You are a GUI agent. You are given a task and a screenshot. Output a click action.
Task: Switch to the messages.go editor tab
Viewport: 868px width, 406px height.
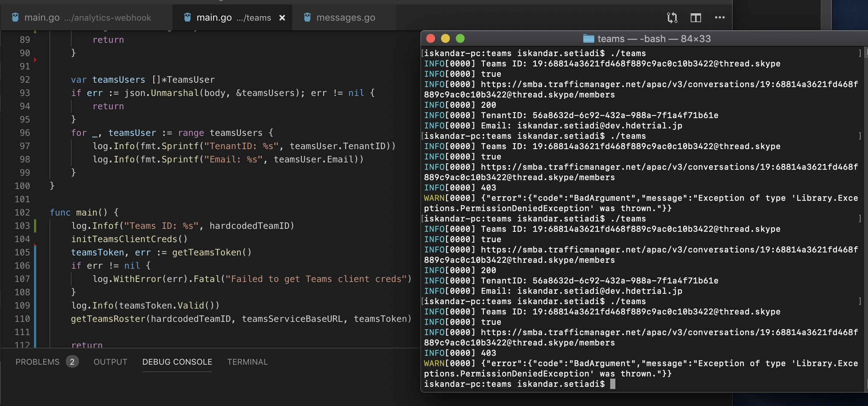345,17
